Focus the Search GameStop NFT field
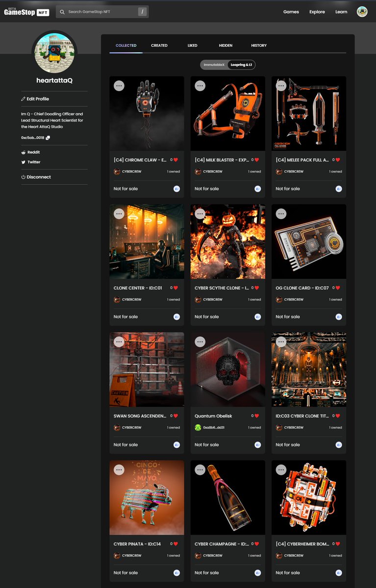This screenshot has width=376, height=588. click(x=102, y=12)
